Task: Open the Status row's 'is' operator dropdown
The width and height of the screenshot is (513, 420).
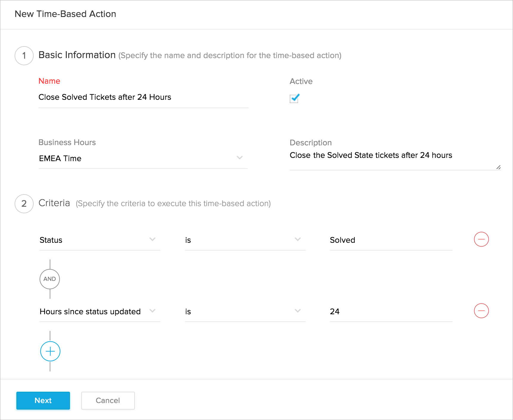Action: pyautogui.click(x=245, y=240)
